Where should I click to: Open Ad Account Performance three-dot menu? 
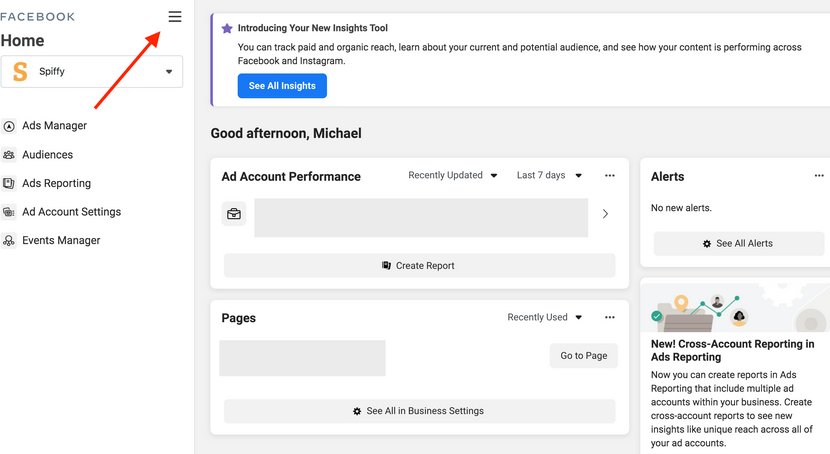[610, 176]
